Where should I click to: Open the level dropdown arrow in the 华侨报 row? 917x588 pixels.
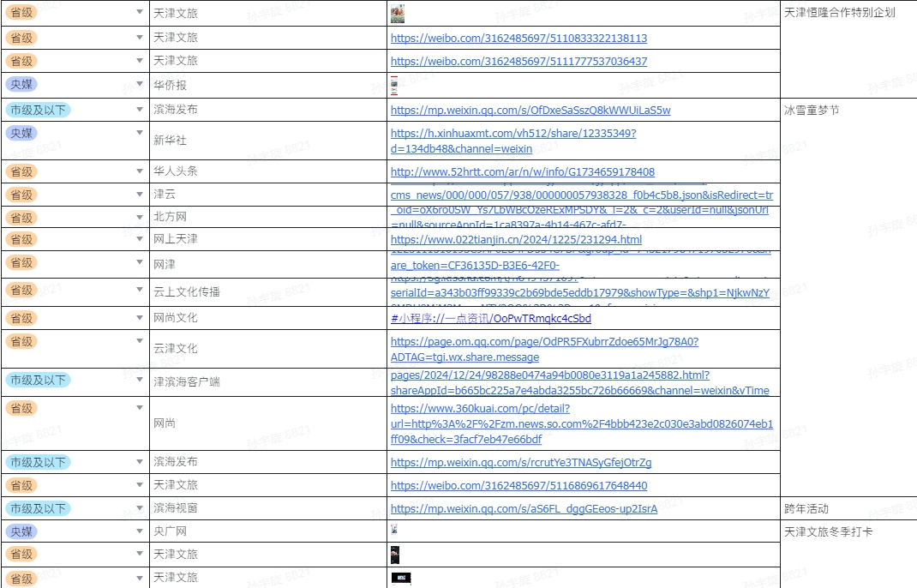coord(139,84)
